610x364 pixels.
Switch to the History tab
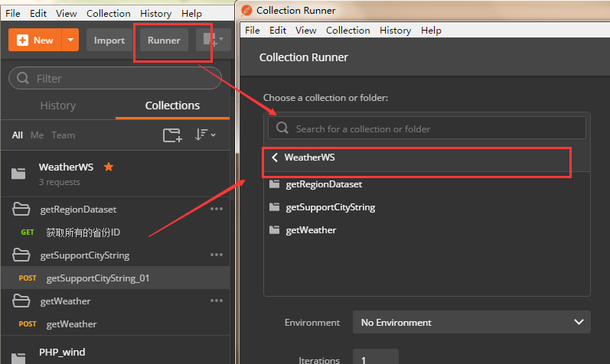tap(58, 106)
